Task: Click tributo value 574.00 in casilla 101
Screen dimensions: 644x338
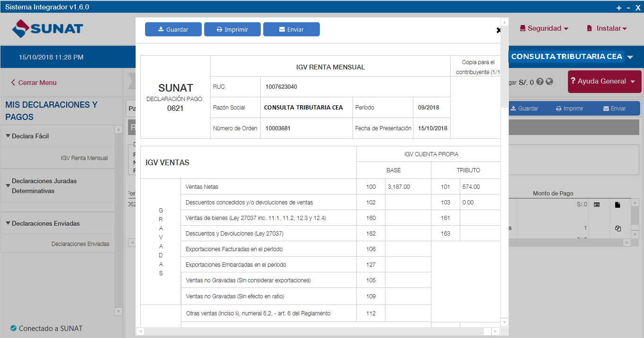Action: pos(471,187)
